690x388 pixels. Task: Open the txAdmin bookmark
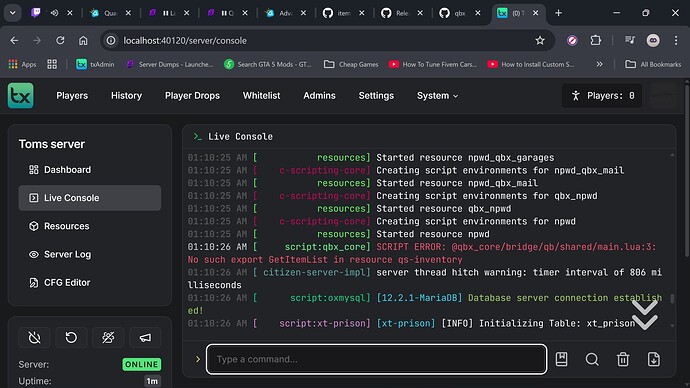(x=95, y=64)
